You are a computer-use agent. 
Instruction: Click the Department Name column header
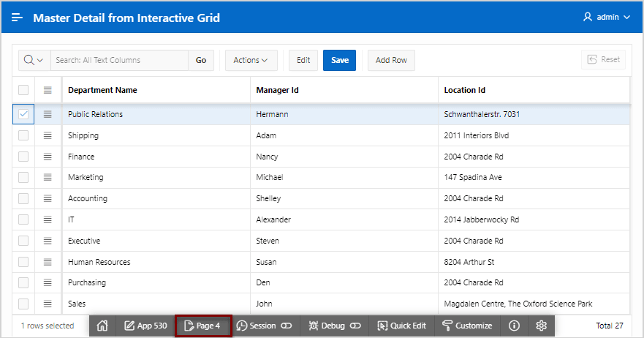point(156,90)
